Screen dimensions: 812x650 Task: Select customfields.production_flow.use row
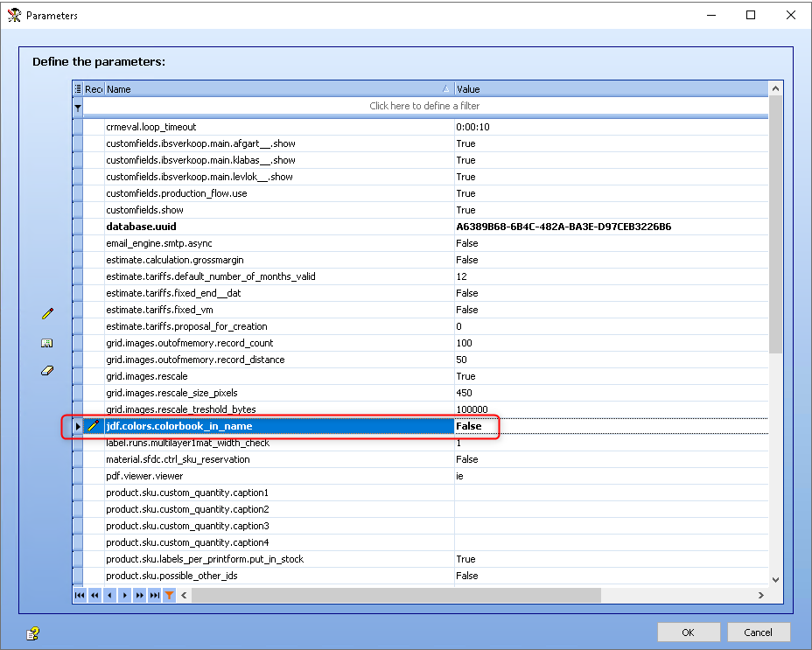420,193
